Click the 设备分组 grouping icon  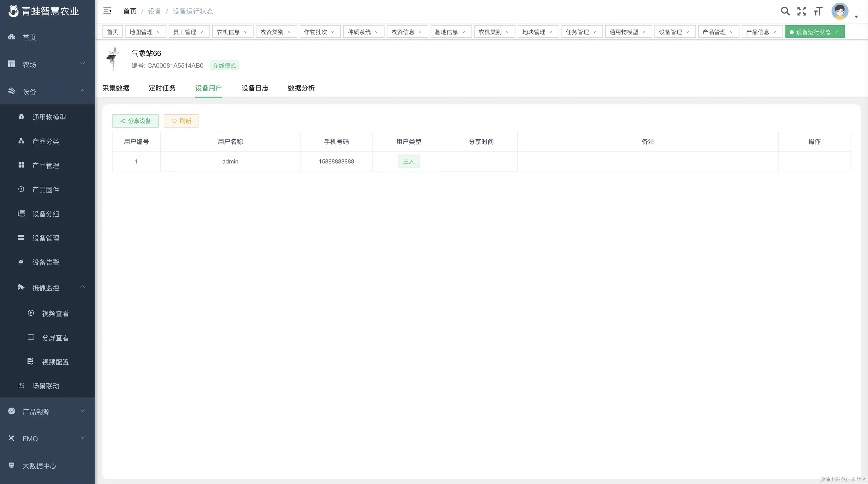[x=21, y=214]
